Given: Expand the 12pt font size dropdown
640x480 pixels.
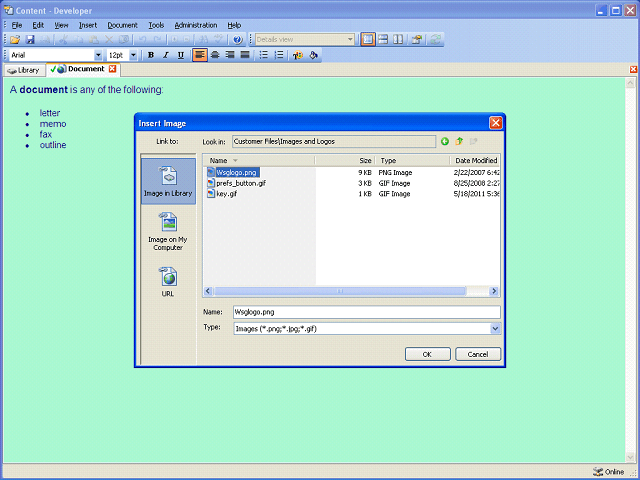Looking at the screenshot, I should click(x=133, y=55).
